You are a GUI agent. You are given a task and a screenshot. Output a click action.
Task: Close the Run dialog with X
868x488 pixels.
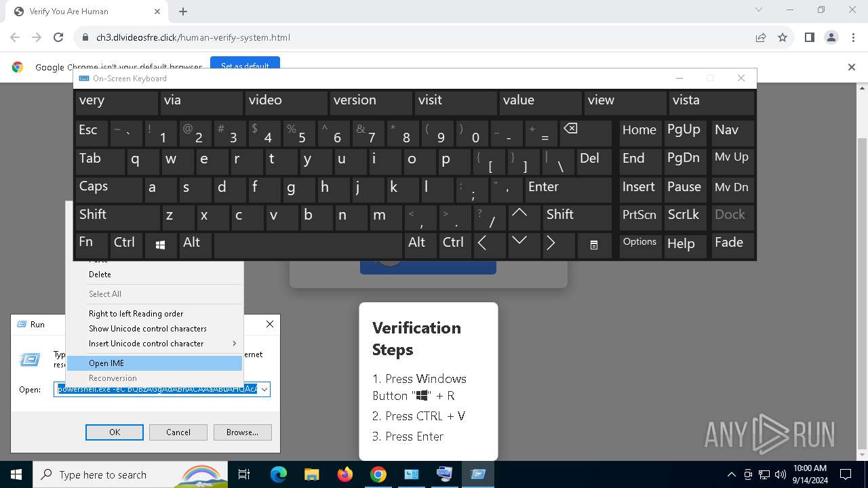(x=270, y=324)
